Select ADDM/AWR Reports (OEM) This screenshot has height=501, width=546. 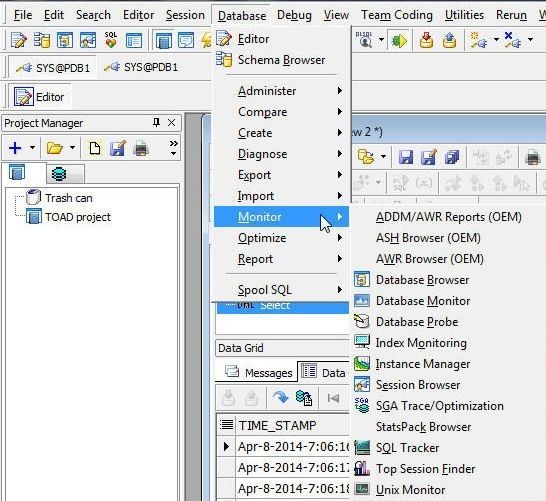point(448,217)
